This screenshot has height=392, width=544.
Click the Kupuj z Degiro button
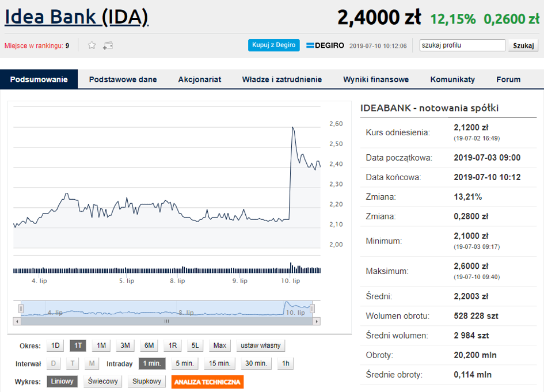(x=274, y=45)
